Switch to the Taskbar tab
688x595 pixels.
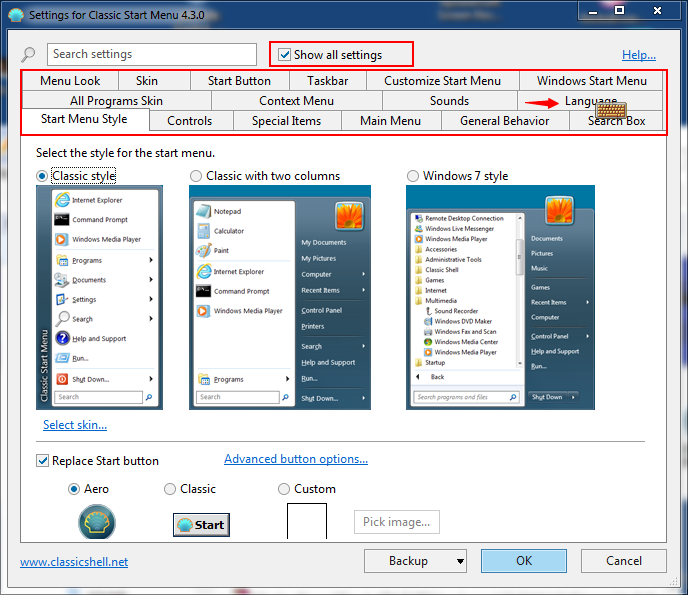(x=327, y=81)
